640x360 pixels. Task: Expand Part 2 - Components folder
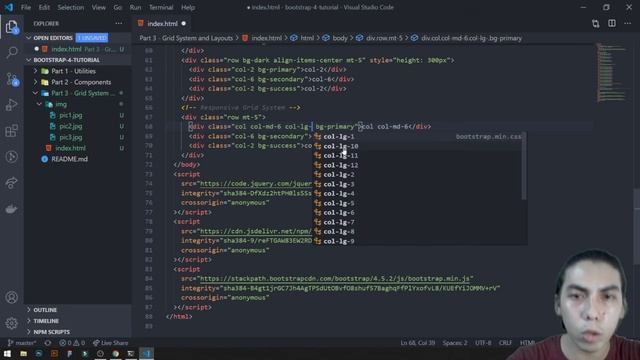[x=81, y=82]
